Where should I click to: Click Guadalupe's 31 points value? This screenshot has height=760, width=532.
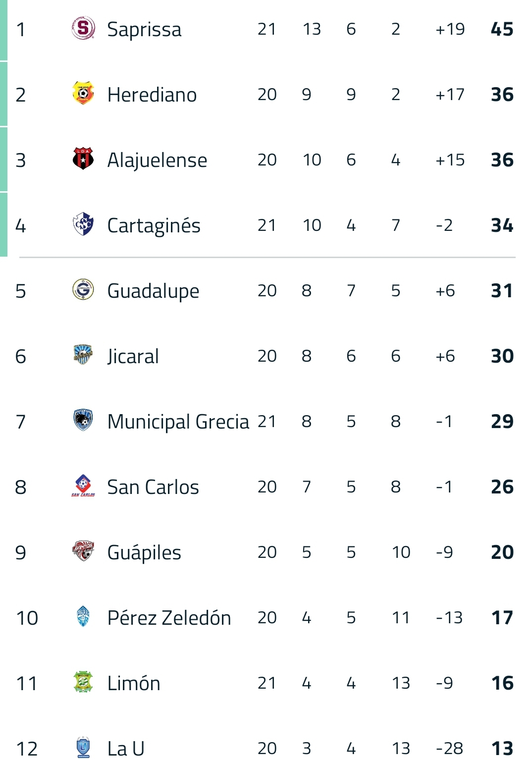[x=502, y=291]
